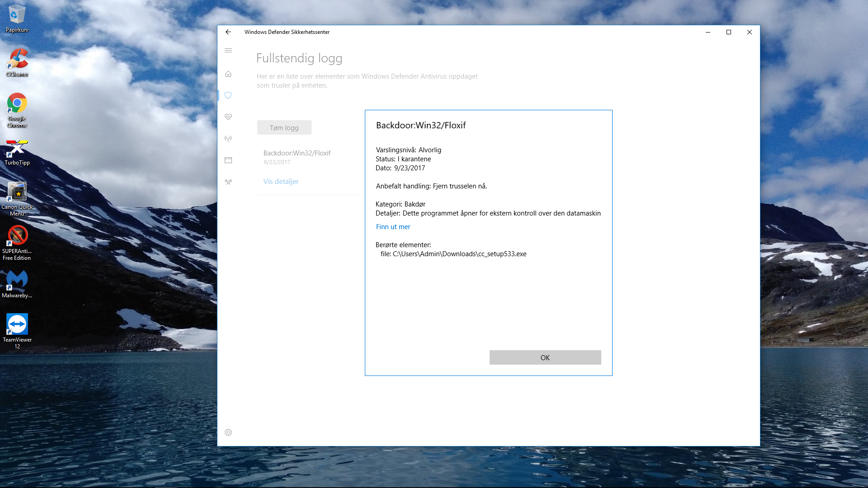Viewport: 868px width, 488px height.
Task: Click the 'Berørte elementer:' label
Action: pyautogui.click(x=403, y=245)
